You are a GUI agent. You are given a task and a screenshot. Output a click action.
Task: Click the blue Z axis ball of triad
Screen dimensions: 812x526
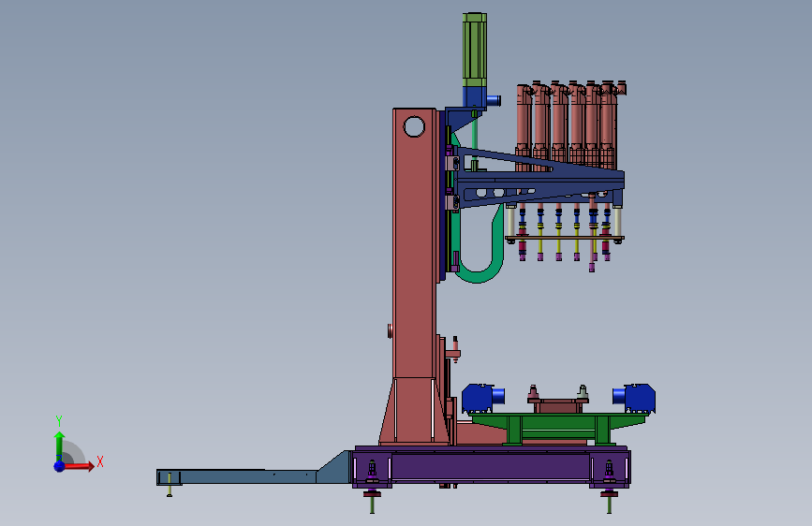tap(60, 466)
